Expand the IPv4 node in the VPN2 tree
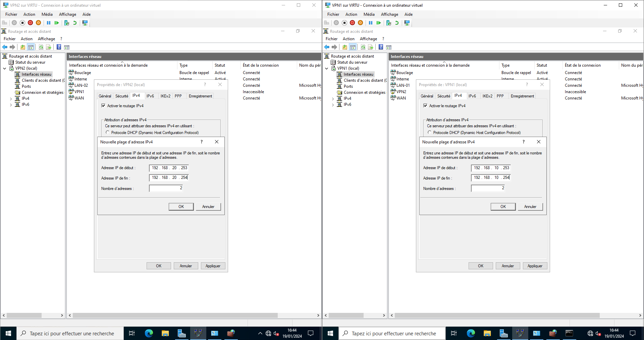Screen dimensions: 644x340 (x=11, y=99)
